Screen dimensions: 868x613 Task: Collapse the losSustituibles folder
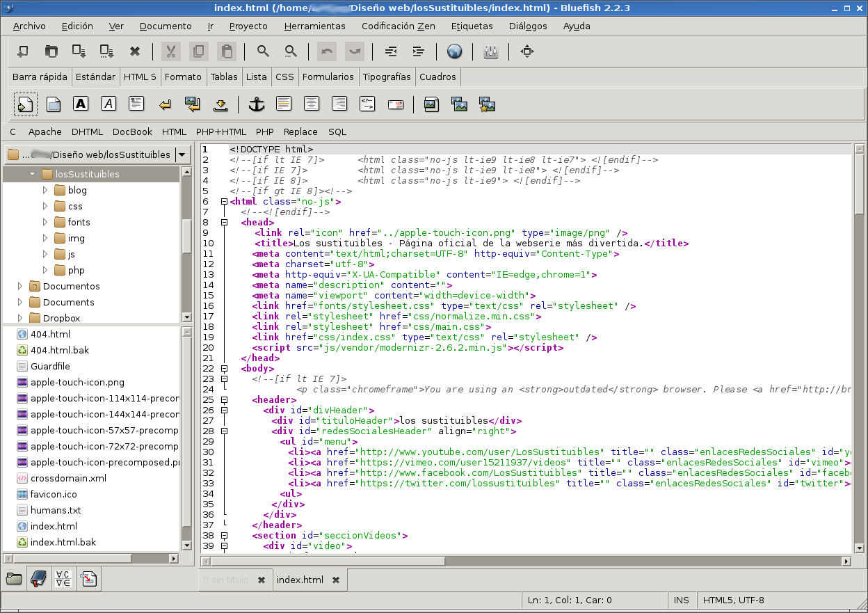(32, 174)
